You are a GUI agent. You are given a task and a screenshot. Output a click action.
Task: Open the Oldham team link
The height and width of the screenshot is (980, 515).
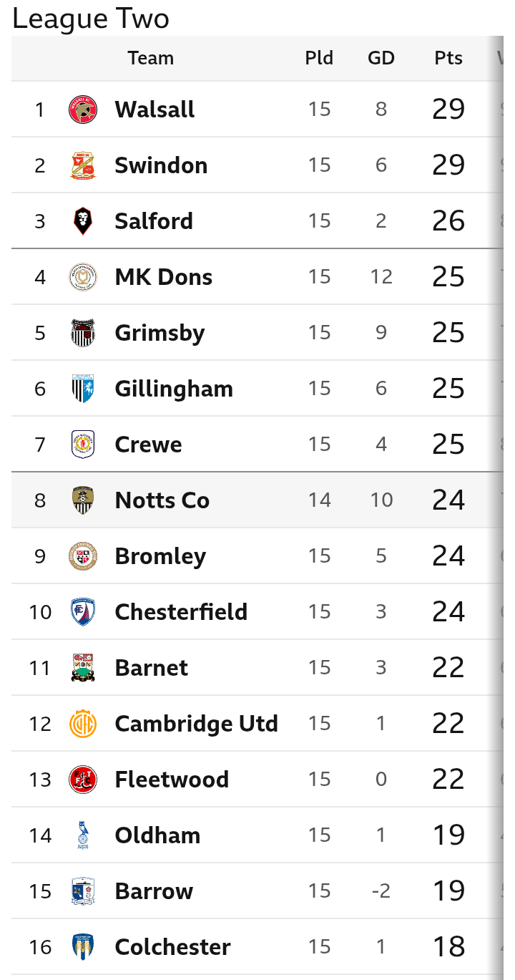[x=157, y=835]
